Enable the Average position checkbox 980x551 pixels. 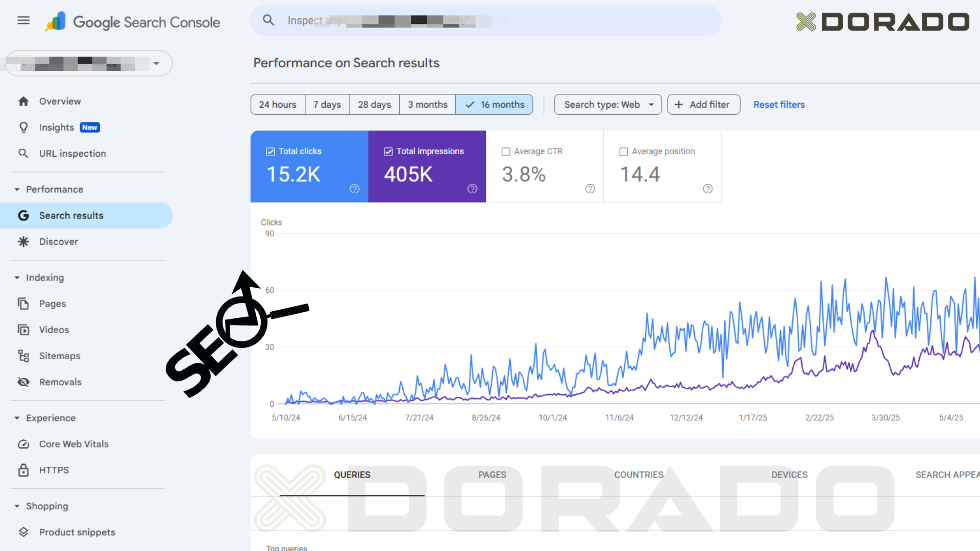(624, 152)
